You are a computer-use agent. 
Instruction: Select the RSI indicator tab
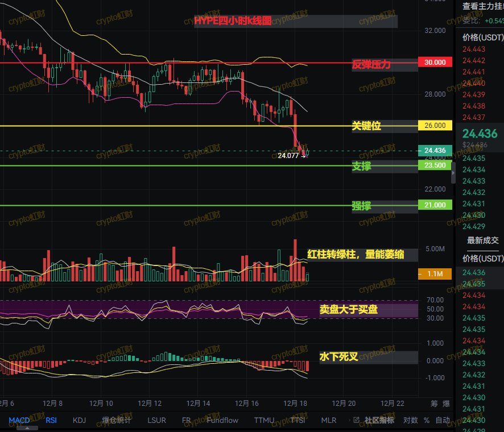coord(51,420)
